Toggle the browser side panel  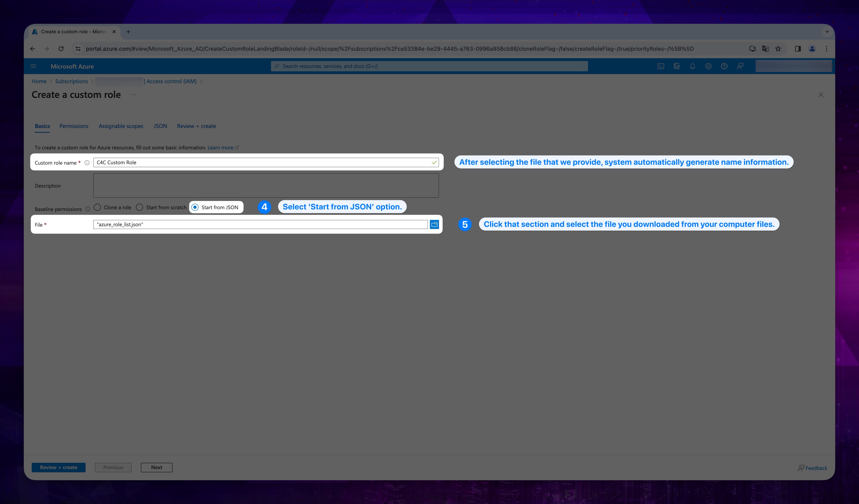coord(798,49)
